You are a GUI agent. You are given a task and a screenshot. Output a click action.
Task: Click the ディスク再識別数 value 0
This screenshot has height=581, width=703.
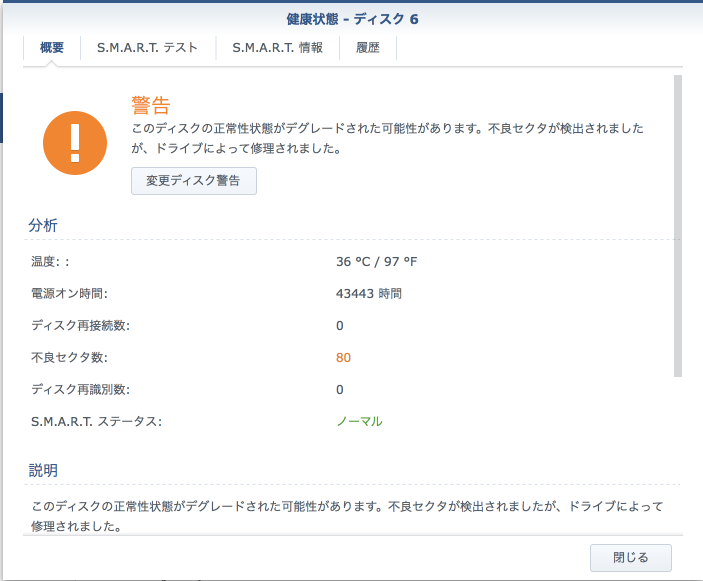click(340, 389)
